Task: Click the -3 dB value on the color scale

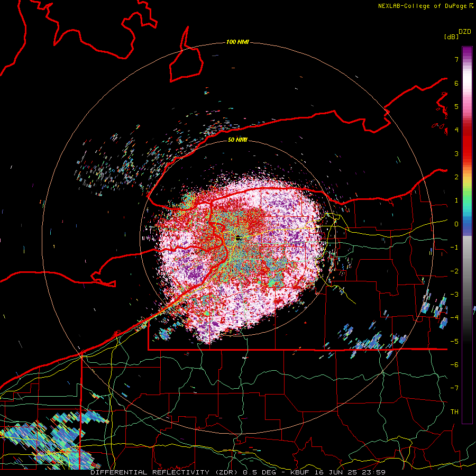Action: pyautogui.click(x=454, y=294)
